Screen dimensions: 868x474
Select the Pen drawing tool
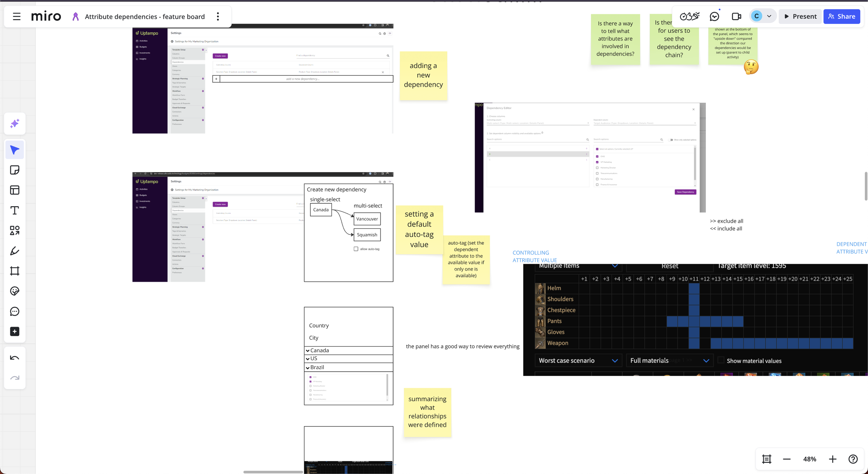[x=15, y=251]
